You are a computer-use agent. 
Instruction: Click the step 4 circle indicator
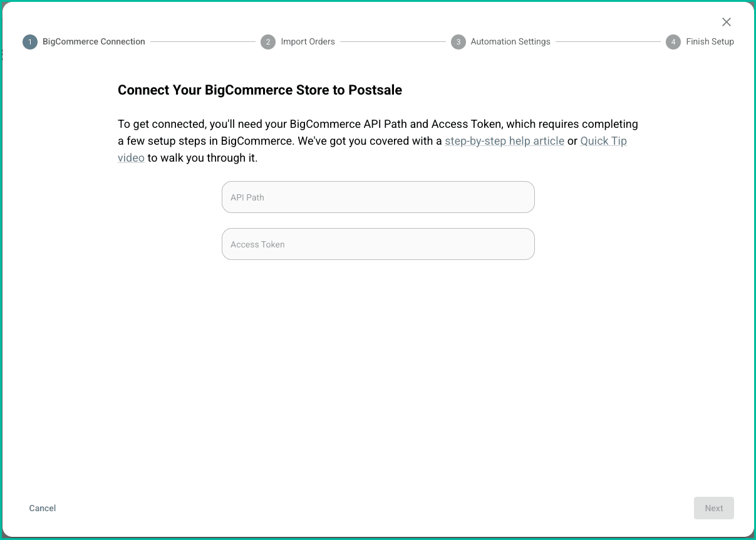point(673,41)
